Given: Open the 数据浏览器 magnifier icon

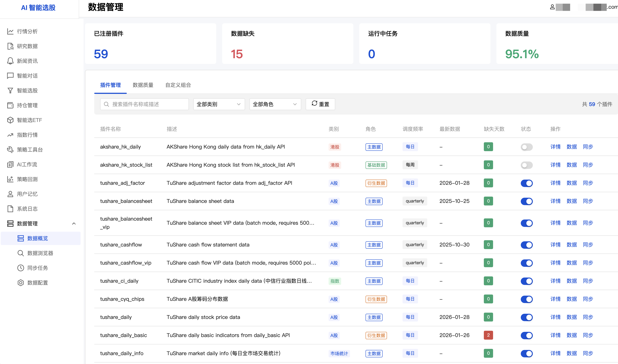Looking at the screenshot, I should 21,253.
